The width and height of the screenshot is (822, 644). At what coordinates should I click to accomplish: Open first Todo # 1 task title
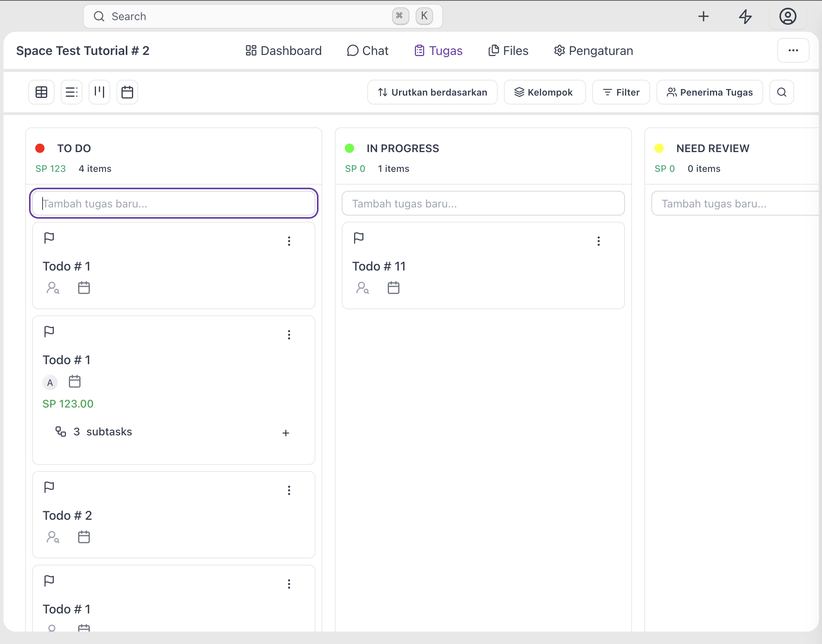pyautogui.click(x=67, y=266)
